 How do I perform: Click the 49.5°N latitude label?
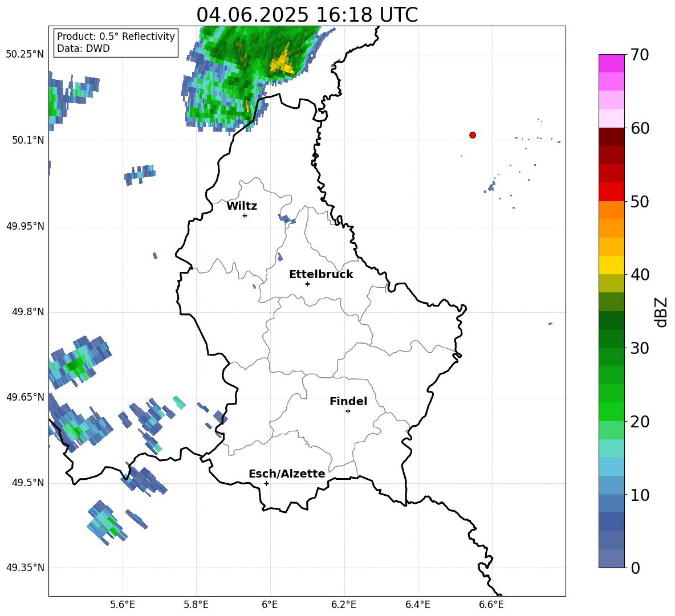pos(28,483)
